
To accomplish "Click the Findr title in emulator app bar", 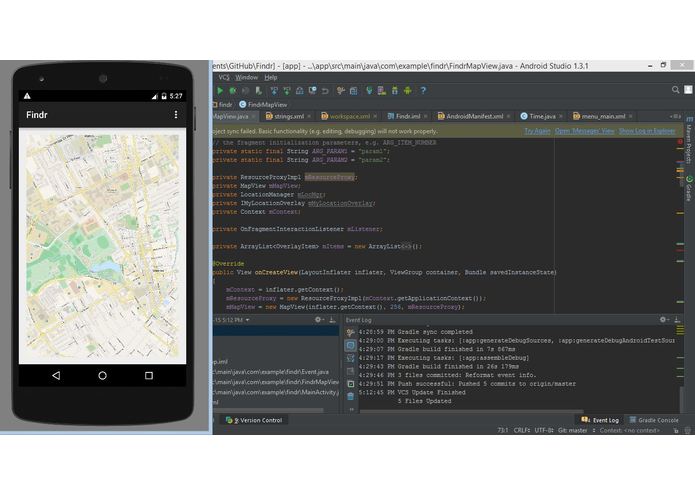I will [x=37, y=115].
